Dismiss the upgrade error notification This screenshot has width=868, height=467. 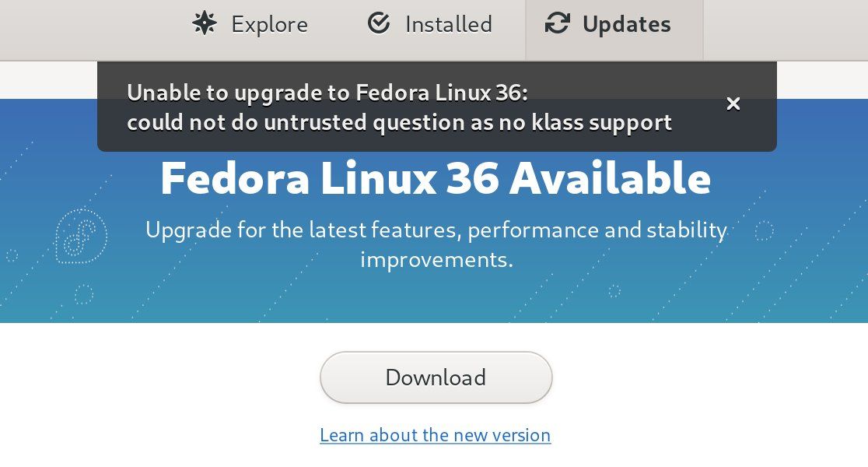tap(733, 104)
